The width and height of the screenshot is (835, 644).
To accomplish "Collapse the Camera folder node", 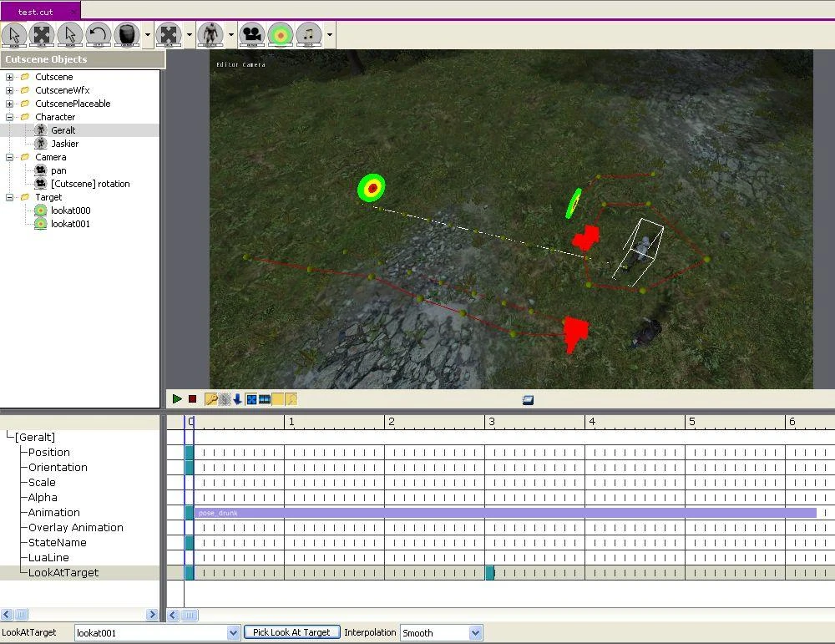I will click(9, 157).
